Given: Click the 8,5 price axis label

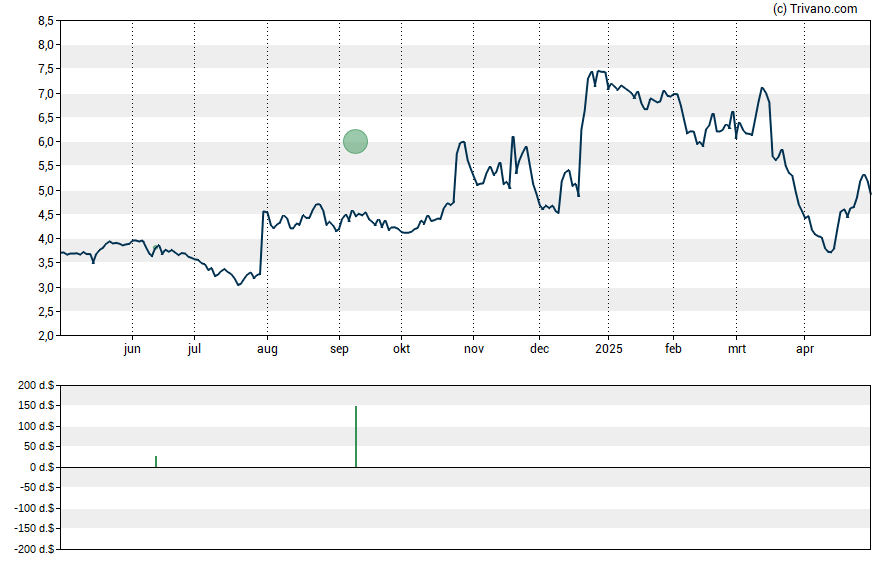Looking at the screenshot, I should [x=46, y=21].
